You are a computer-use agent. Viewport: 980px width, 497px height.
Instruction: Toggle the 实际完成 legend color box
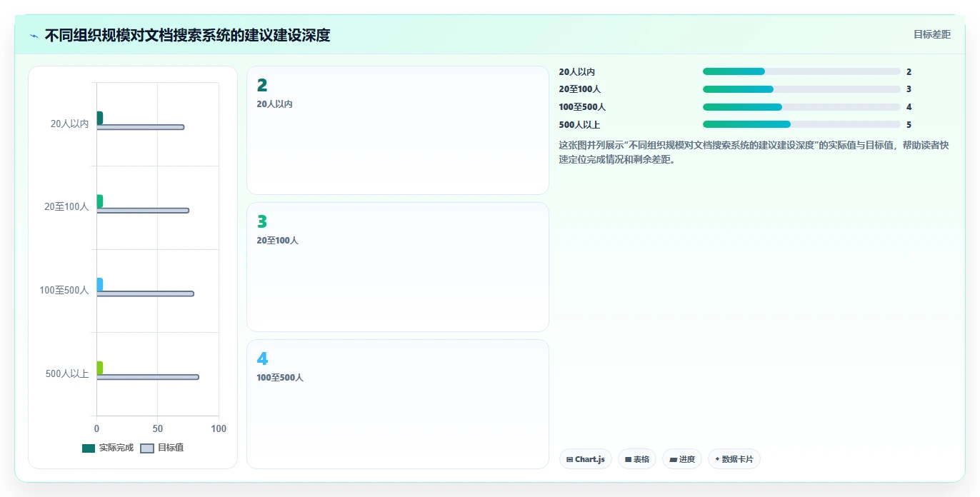click(x=89, y=448)
